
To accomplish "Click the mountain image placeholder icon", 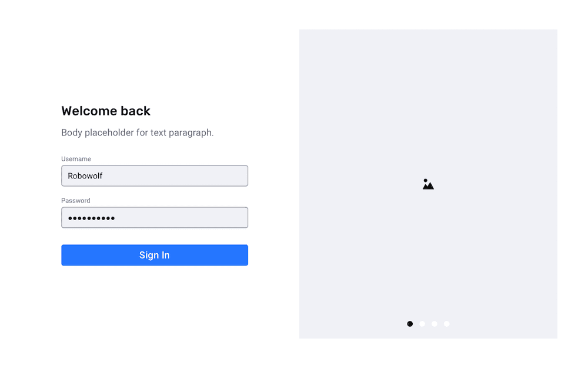I will 428,184.
